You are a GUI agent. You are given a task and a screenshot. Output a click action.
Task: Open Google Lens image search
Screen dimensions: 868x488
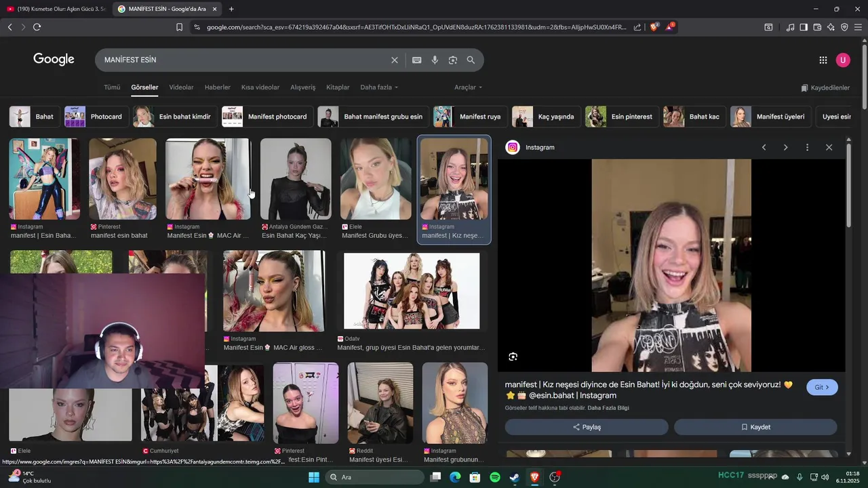tap(453, 60)
